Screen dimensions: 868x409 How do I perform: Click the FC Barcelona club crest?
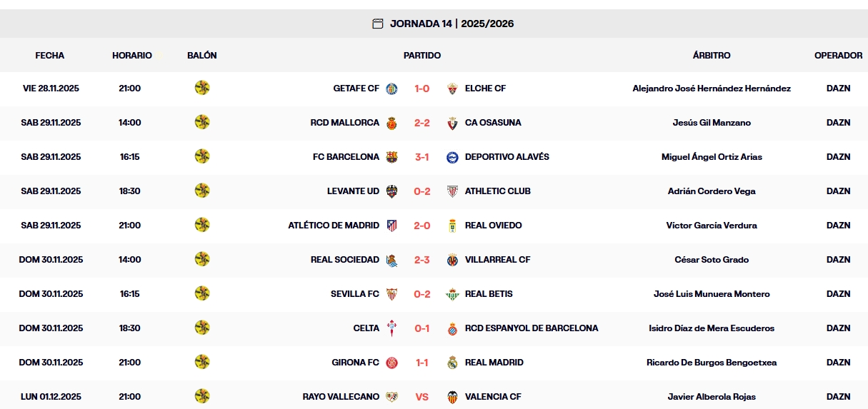tap(391, 157)
